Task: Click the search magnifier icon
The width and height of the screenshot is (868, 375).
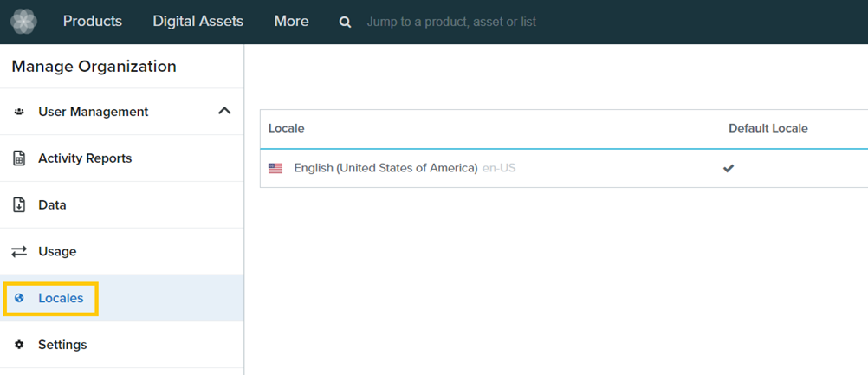Action: click(345, 23)
